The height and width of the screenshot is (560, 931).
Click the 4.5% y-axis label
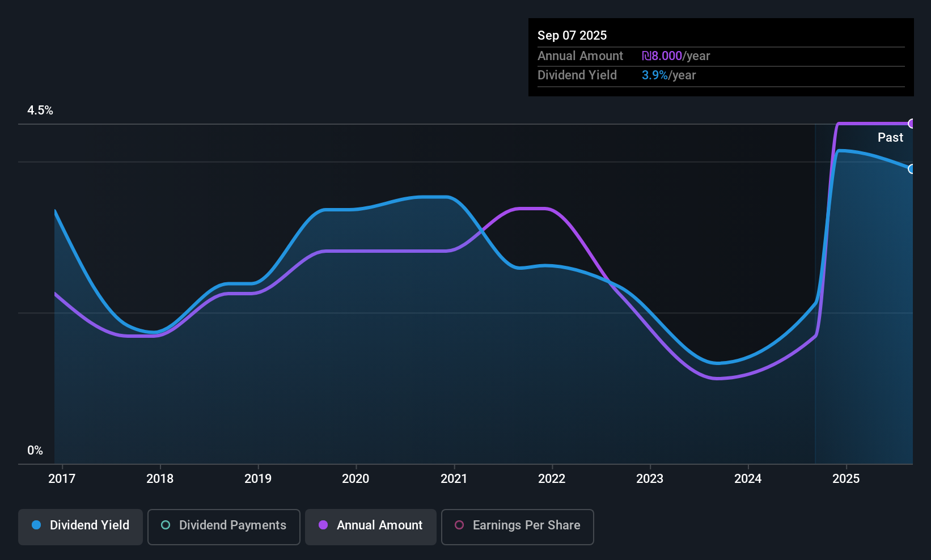40,111
